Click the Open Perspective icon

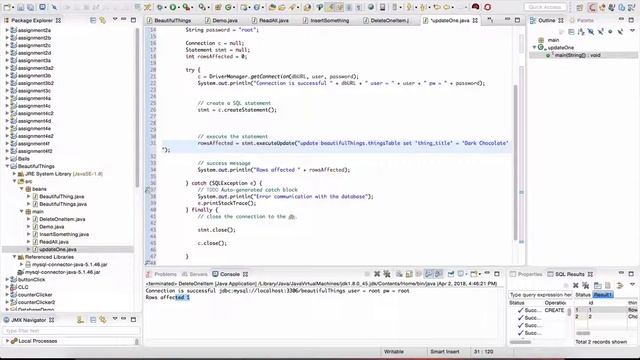pos(580,7)
